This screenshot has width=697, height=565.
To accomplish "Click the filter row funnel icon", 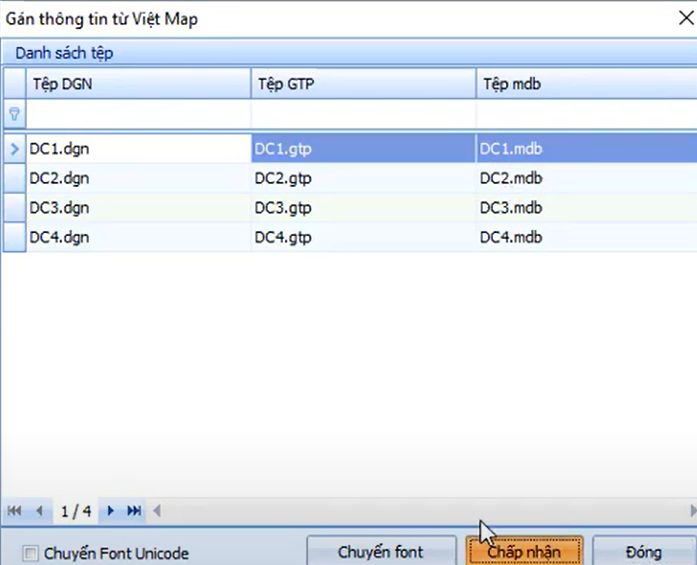I will (15, 114).
